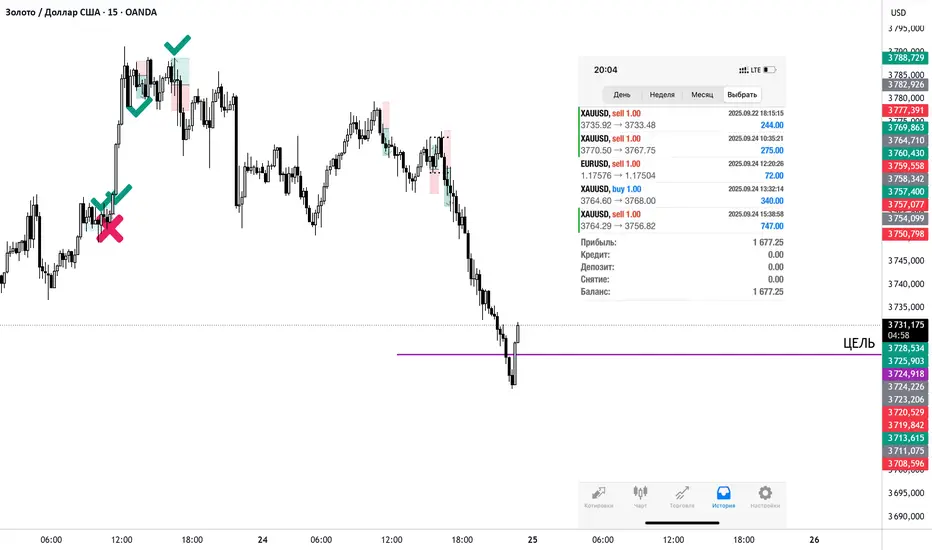Tap the История inbox icon
932x550 pixels.
pos(724,493)
